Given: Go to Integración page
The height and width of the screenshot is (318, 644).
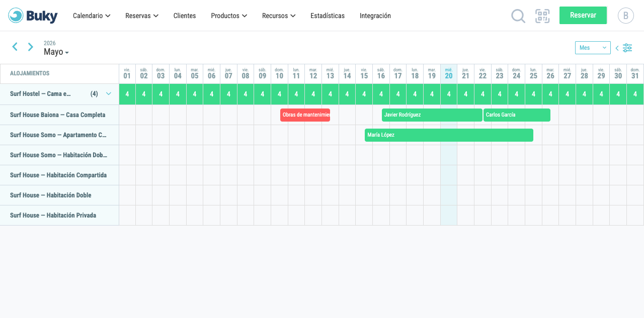Looking at the screenshot, I should point(375,16).
